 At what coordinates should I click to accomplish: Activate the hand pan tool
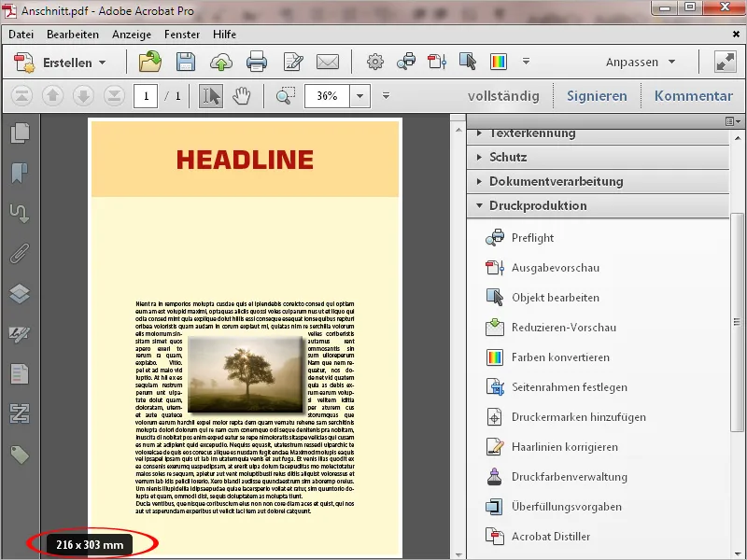(242, 96)
